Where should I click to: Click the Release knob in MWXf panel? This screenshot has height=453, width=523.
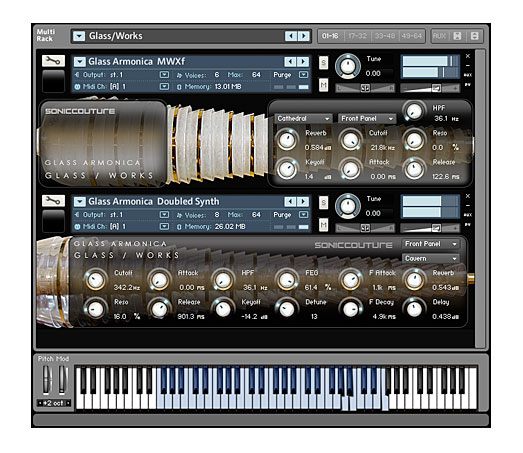414,169
